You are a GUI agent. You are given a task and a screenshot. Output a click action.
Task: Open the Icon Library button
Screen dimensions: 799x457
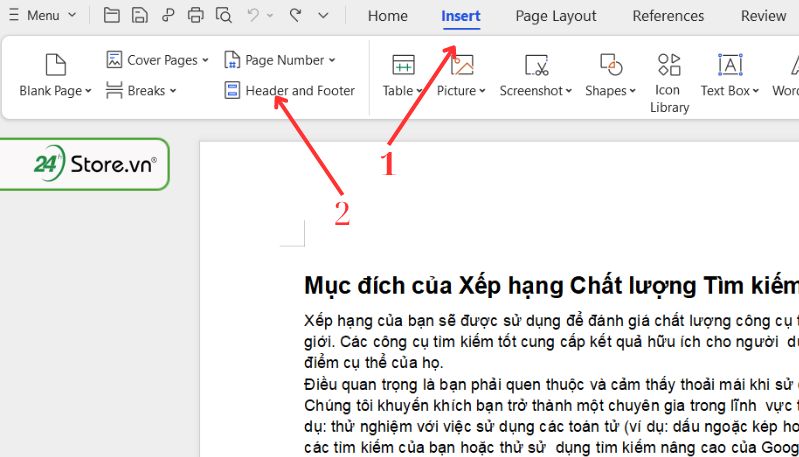coord(669,83)
